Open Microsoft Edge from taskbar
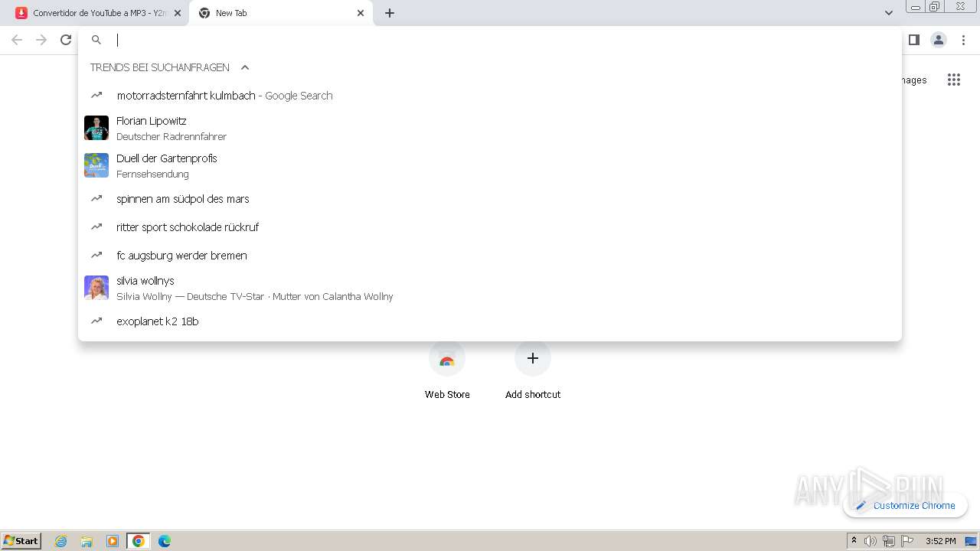Image resolution: width=980 pixels, height=551 pixels. pos(164,541)
